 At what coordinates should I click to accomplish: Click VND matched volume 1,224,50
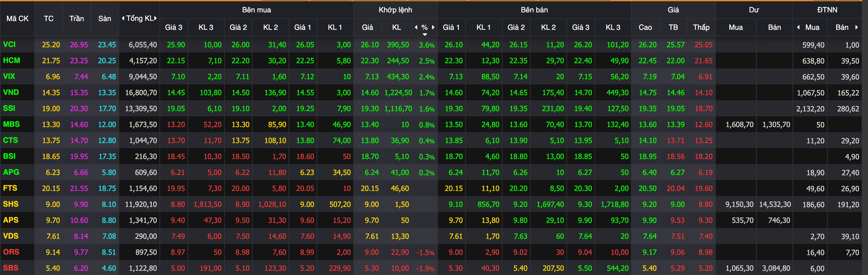(398, 92)
